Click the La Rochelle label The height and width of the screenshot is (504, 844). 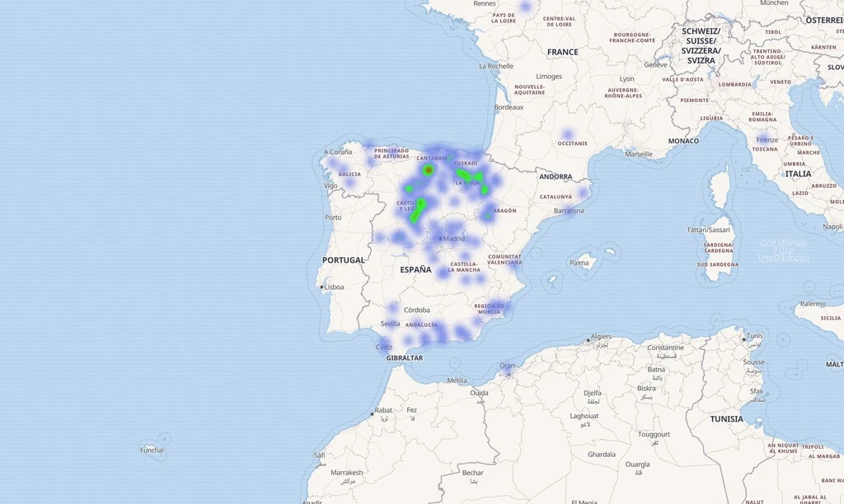pos(496,66)
